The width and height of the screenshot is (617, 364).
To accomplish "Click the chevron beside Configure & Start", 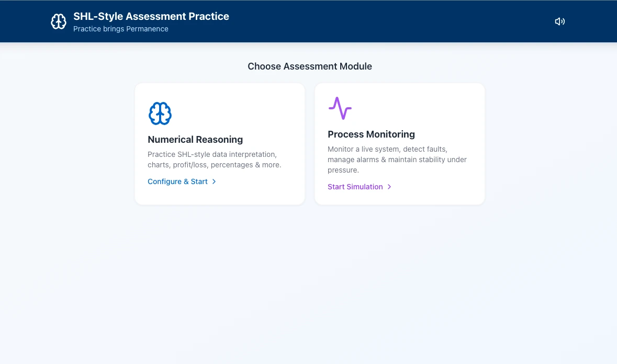I will 214,181.
